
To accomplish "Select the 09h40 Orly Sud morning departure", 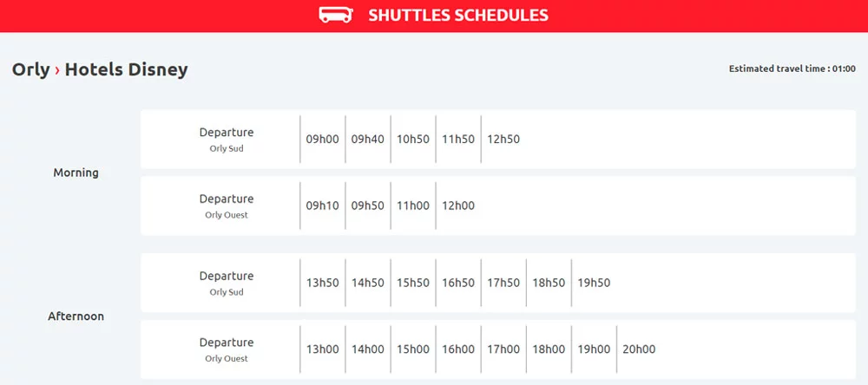I will [367, 139].
